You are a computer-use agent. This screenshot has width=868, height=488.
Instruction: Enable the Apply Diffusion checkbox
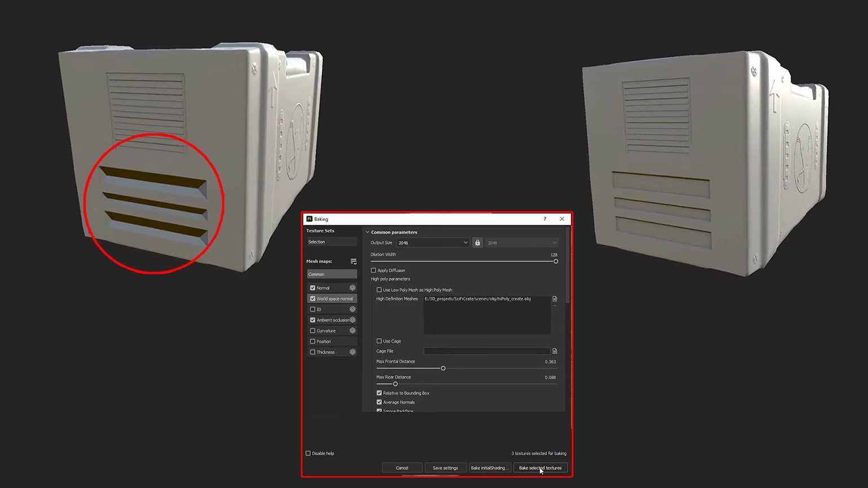(x=374, y=270)
